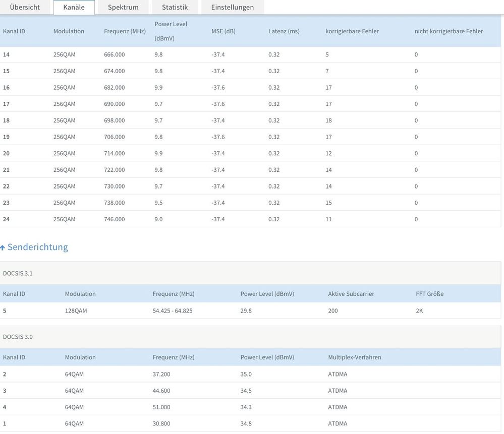504x434 pixels.
Task: Select the 746.000 MHz frequency cell
Action: click(x=114, y=219)
